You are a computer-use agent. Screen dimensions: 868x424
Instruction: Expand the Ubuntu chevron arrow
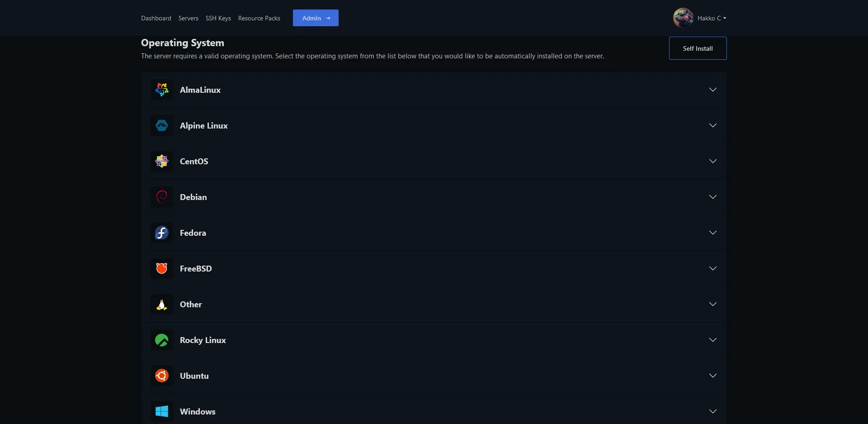(712, 376)
